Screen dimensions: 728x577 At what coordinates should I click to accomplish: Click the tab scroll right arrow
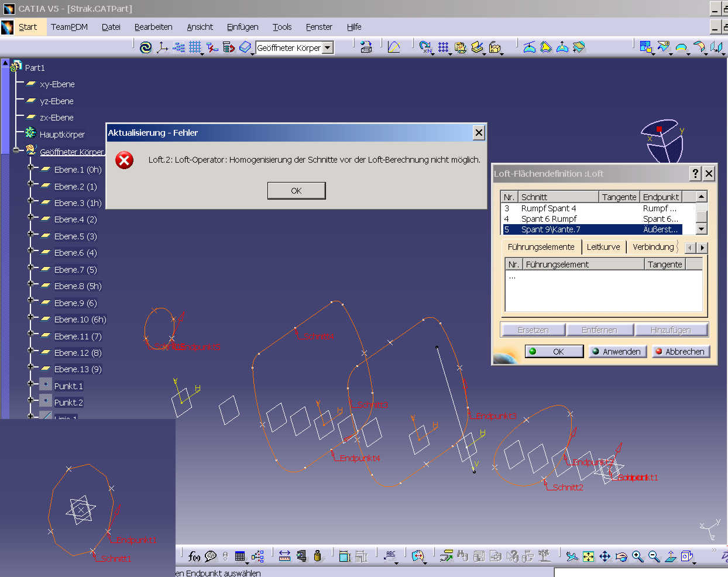[x=702, y=248]
